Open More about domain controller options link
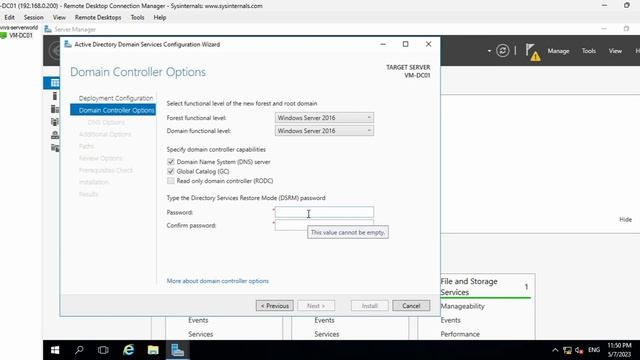 click(218, 281)
